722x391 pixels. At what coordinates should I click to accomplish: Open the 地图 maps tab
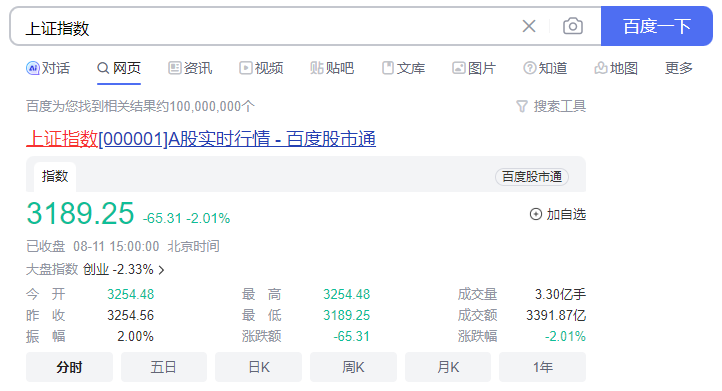[616, 68]
